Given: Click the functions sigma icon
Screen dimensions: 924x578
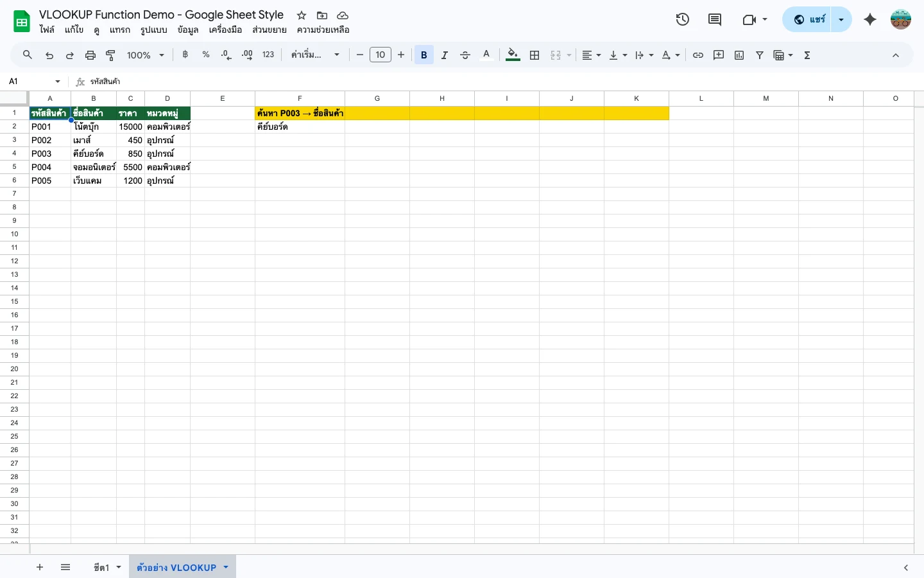Looking at the screenshot, I should (x=807, y=55).
